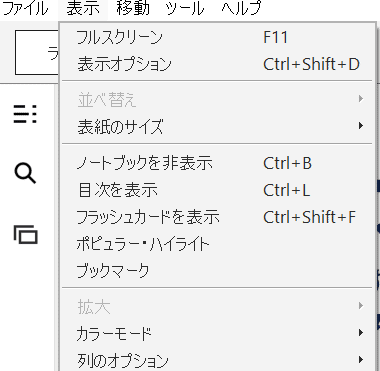Choose ブックマーク from the menu
The width and height of the screenshot is (380, 371).
click(217, 271)
